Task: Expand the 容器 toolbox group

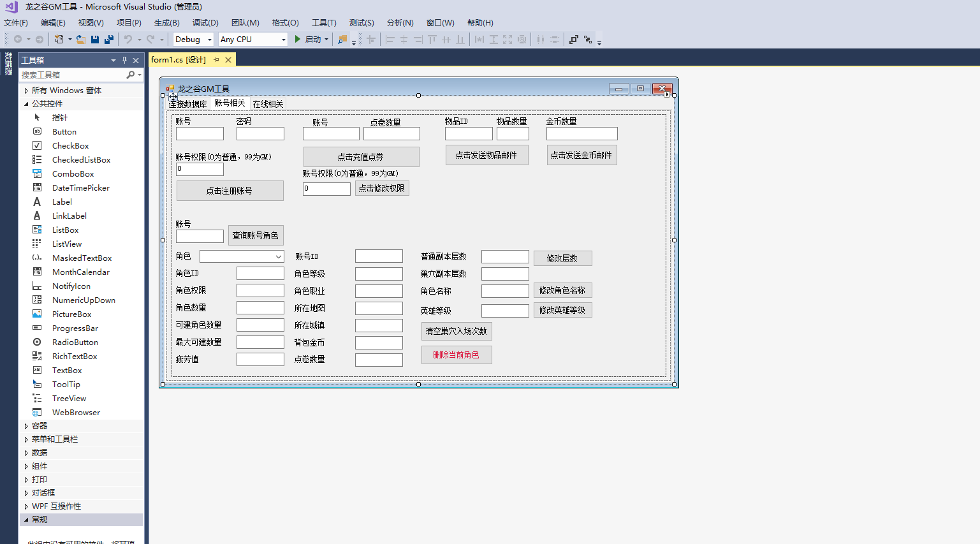Action: [x=26, y=425]
